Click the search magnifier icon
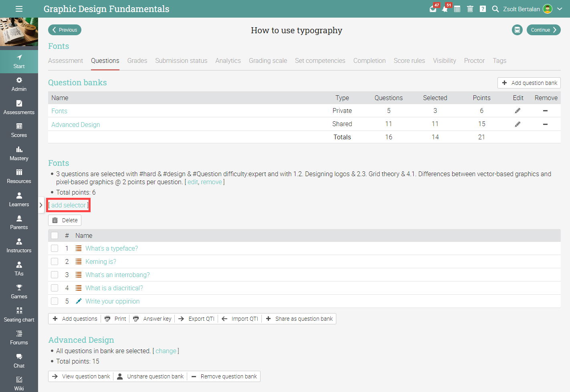The image size is (570, 392). coord(495,9)
